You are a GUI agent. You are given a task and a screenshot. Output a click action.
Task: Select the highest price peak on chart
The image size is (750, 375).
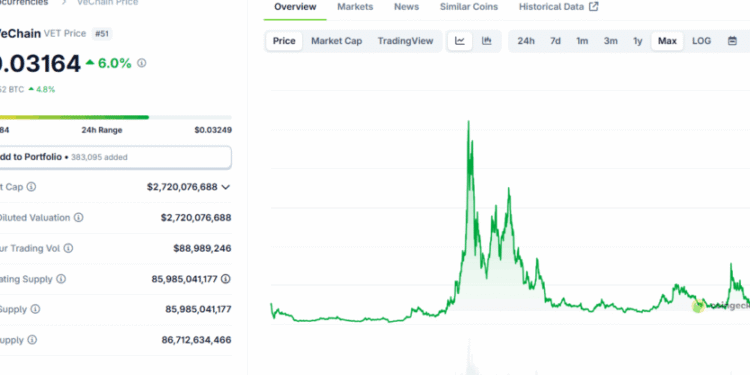(x=468, y=122)
